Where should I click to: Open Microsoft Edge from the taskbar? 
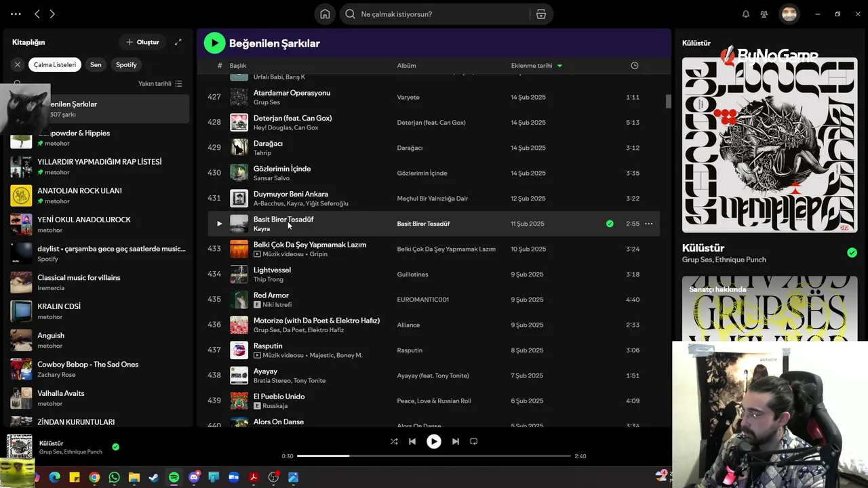point(55,478)
